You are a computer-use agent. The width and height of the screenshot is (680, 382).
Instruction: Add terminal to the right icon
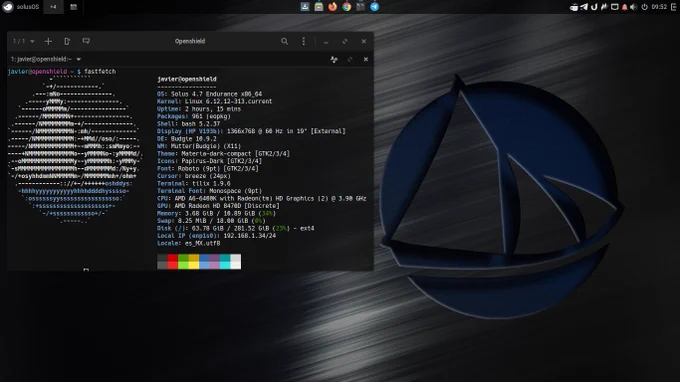(x=67, y=41)
